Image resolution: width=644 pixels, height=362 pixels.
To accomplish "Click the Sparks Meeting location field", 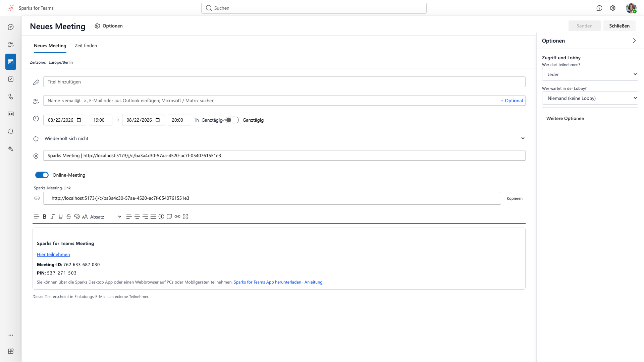I will coord(284,156).
